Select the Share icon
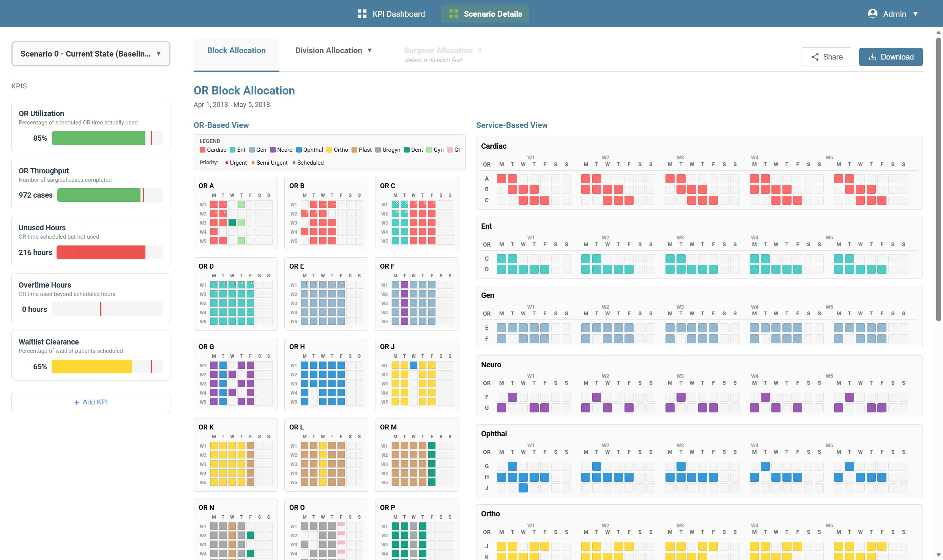This screenshot has height=560, width=943. 815,57
